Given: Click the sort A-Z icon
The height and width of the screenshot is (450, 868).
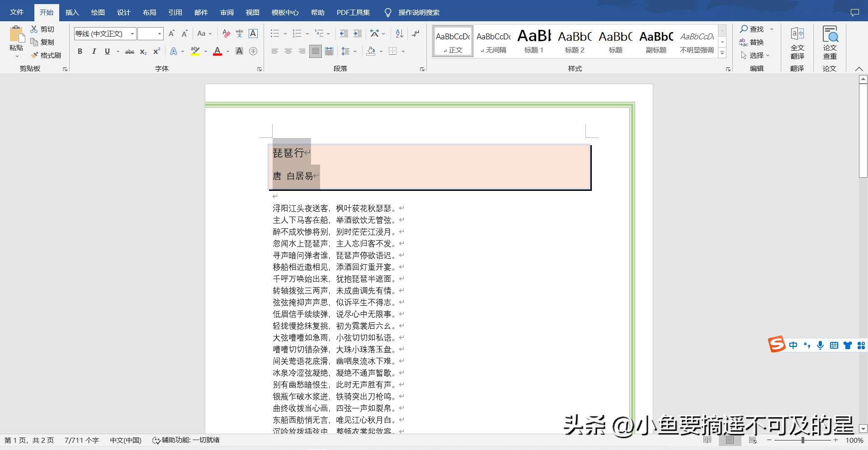Looking at the screenshot, I should tap(399, 33).
